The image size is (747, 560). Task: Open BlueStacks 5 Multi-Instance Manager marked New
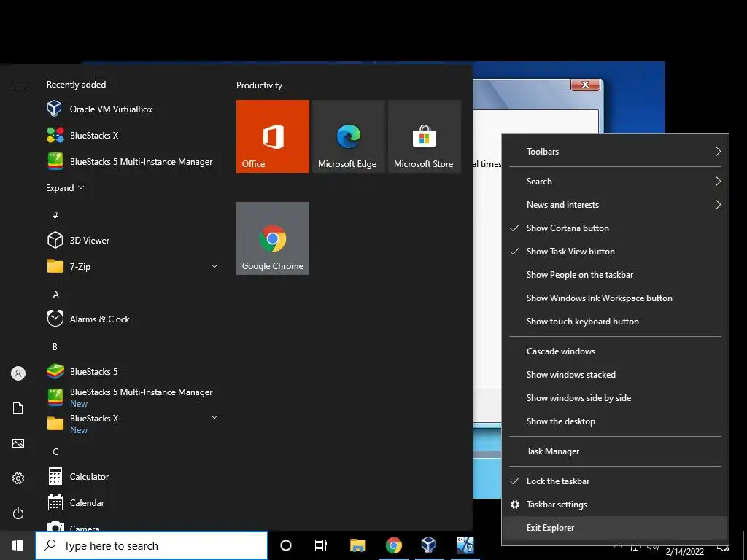[133, 397]
